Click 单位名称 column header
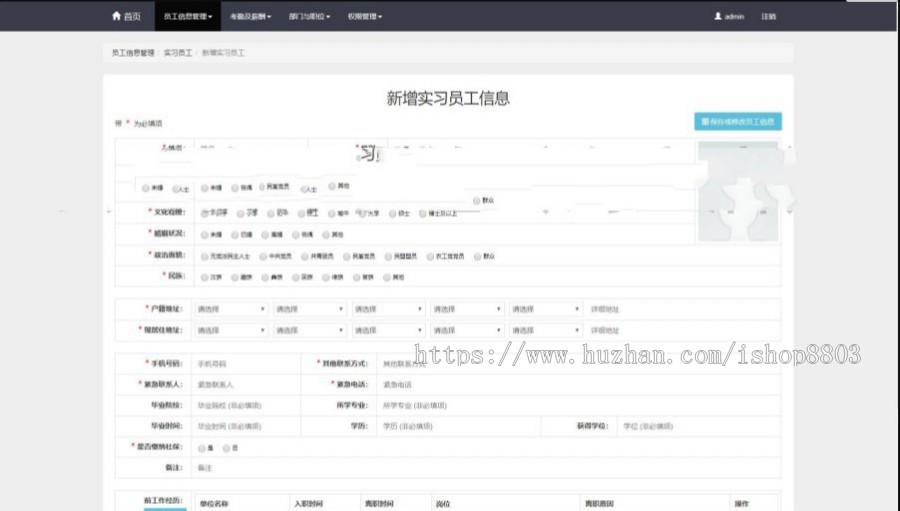The height and width of the screenshot is (511, 900). pyautogui.click(x=214, y=504)
